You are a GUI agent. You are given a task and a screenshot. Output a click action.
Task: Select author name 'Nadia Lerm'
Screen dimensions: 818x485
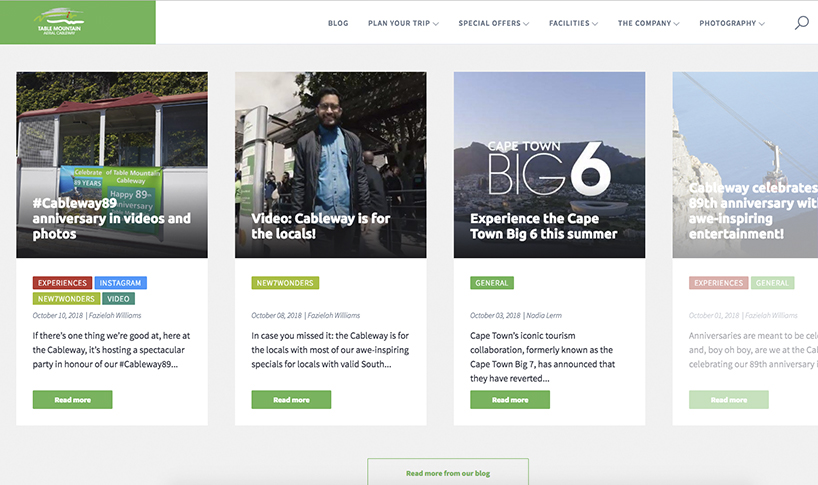click(x=544, y=315)
